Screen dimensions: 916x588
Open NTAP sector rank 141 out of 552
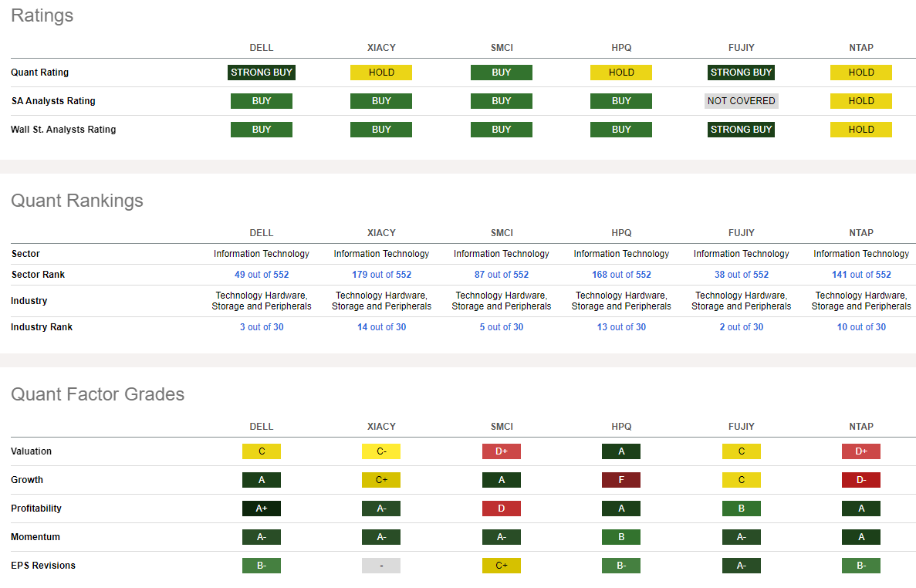coord(861,275)
